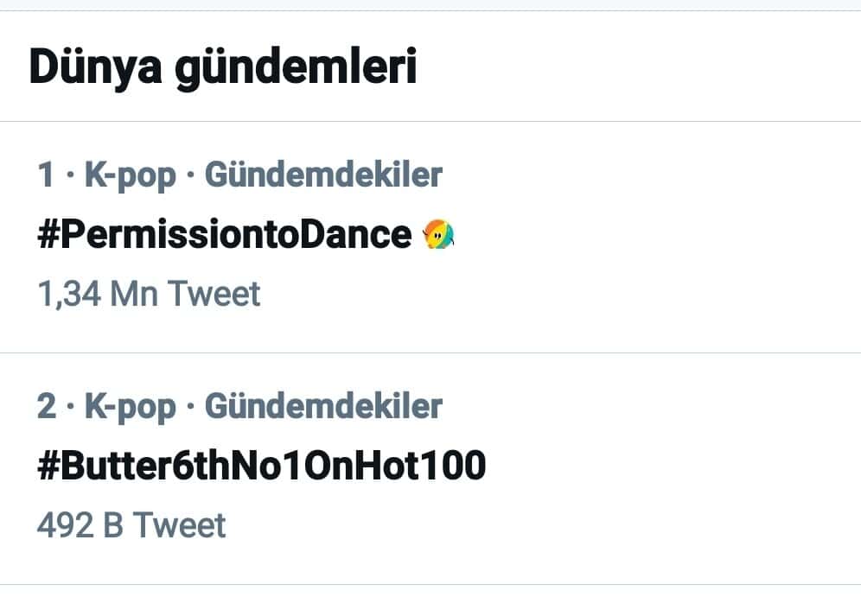
Task: Click the hashtag emoji beside #PermissiontoDance
Action: (439, 234)
